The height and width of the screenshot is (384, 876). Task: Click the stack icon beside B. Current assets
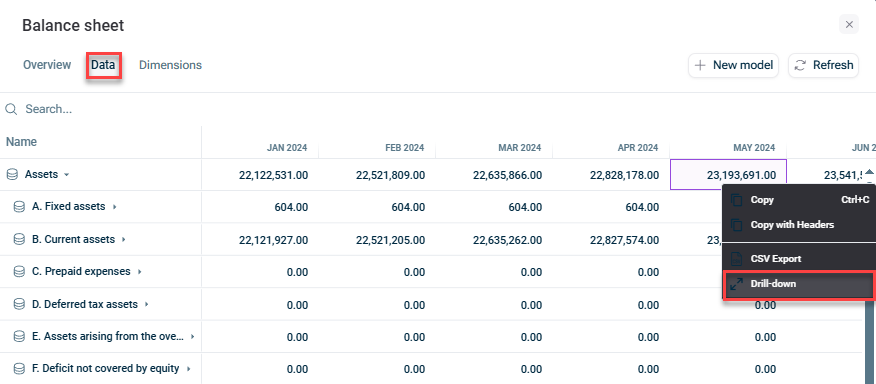pyautogui.click(x=19, y=239)
